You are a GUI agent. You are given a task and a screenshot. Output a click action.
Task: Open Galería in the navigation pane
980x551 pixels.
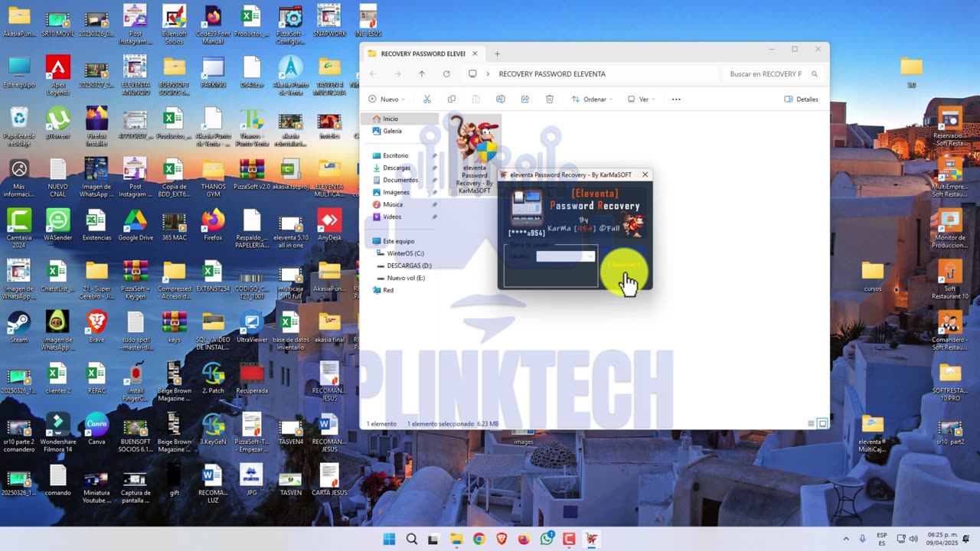coord(392,131)
